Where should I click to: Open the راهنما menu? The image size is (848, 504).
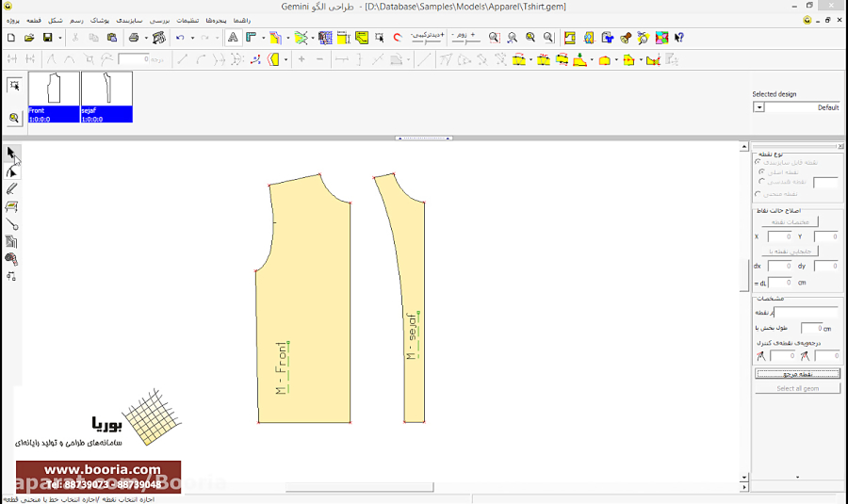point(242,20)
